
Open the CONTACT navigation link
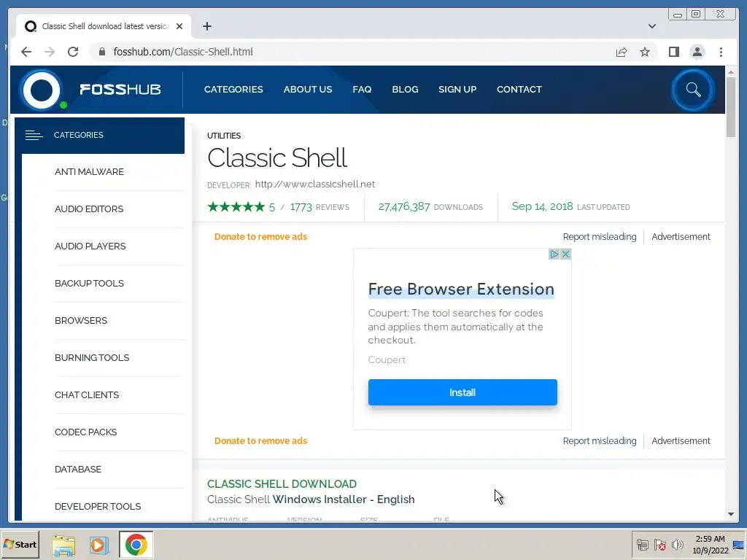(519, 90)
